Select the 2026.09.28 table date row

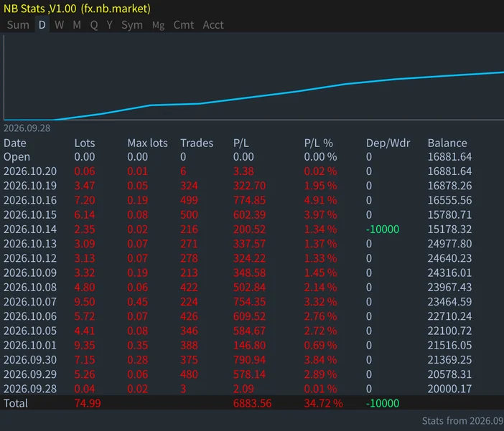(x=30, y=389)
